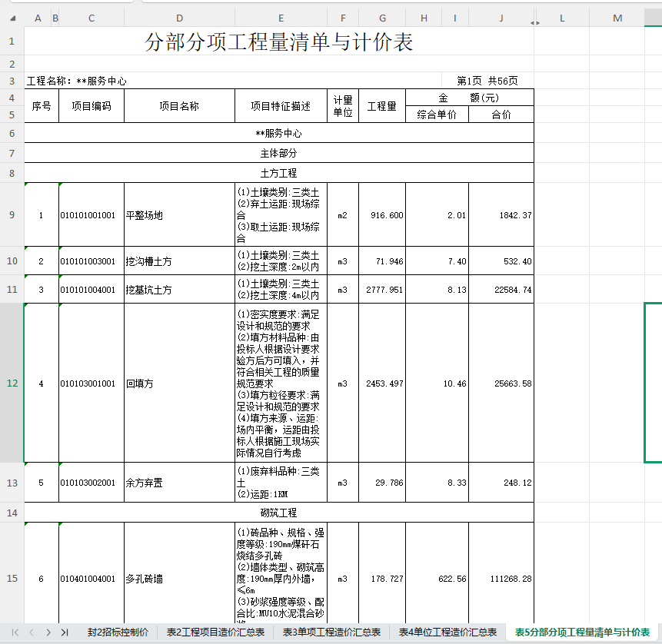Click total price cell 1842.37
662x644 pixels.
[x=501, y=215]
